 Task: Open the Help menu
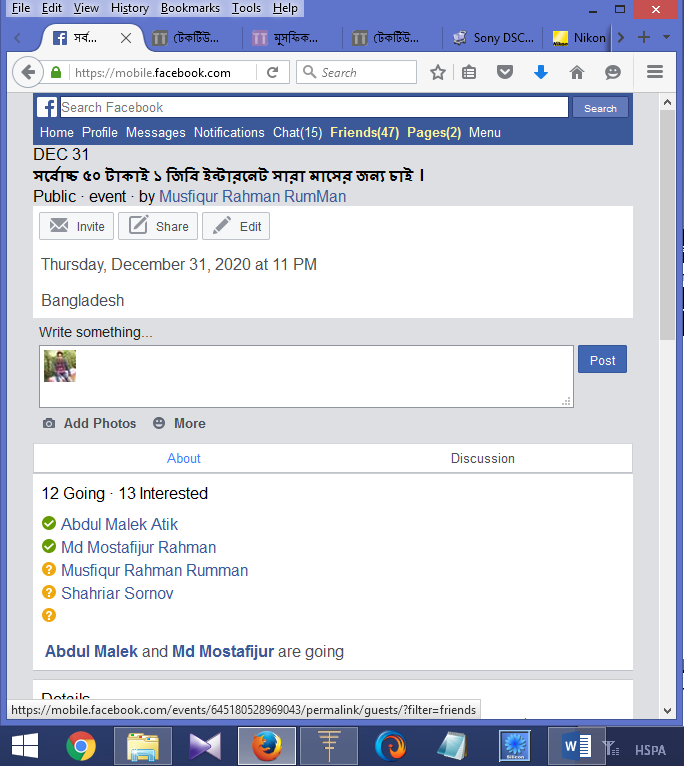[x=285, y=8]
